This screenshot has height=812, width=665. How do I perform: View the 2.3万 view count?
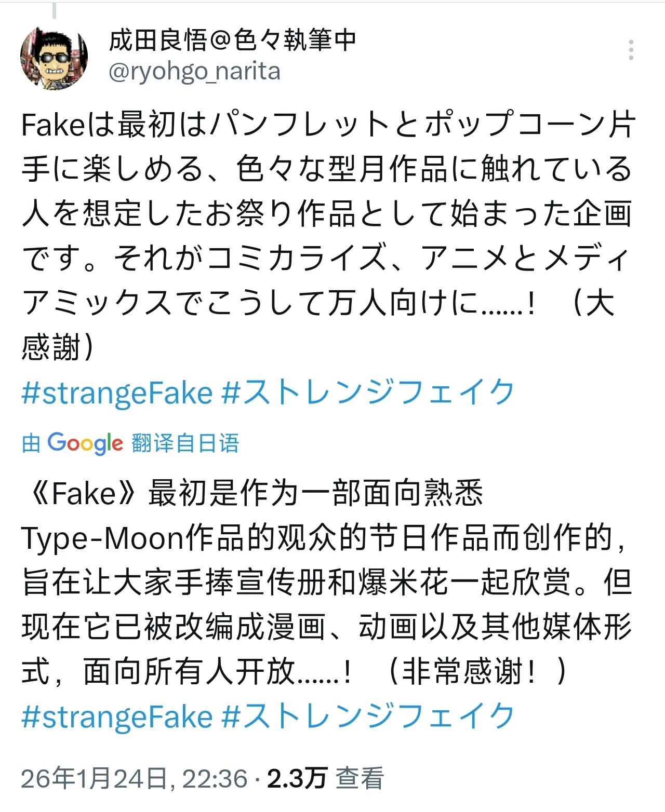pos(297,779)
